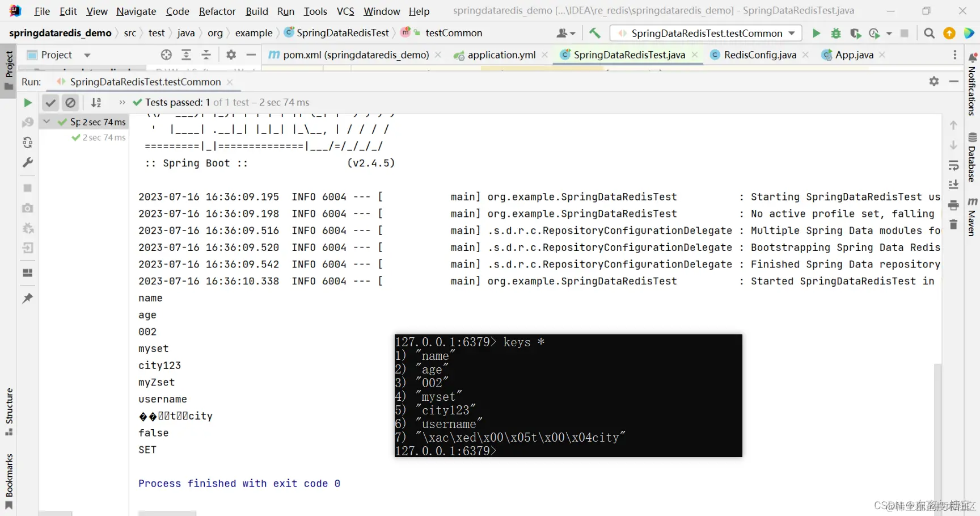Print the console output

(x=953, y=205)
